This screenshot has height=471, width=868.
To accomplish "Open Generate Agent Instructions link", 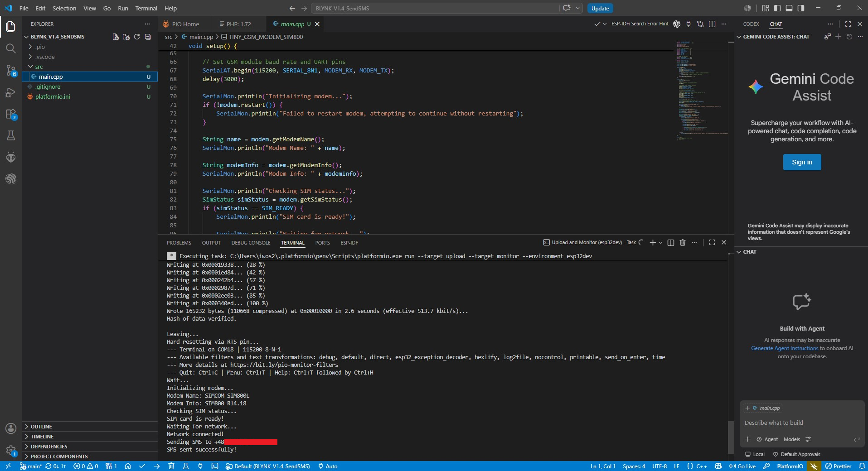I will [784, 348].
